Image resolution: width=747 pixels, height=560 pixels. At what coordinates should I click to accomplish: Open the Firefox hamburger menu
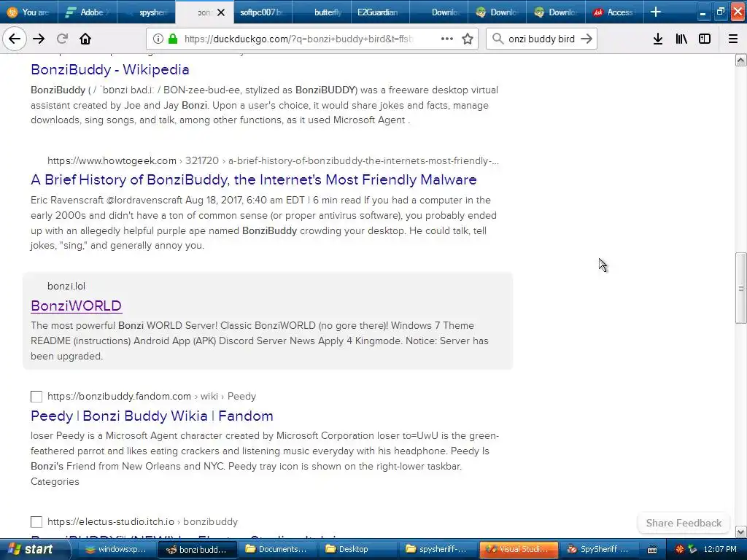733,39
